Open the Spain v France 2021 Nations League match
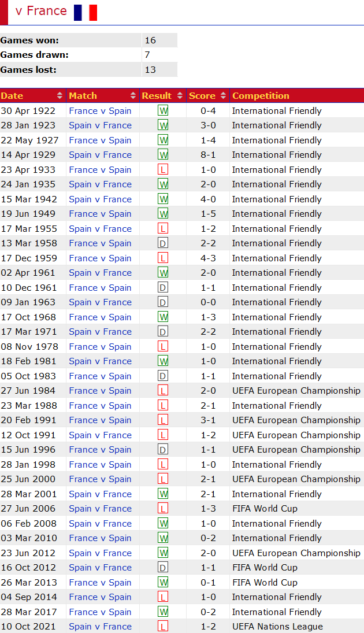364x633 pixels. click(100, 627)
